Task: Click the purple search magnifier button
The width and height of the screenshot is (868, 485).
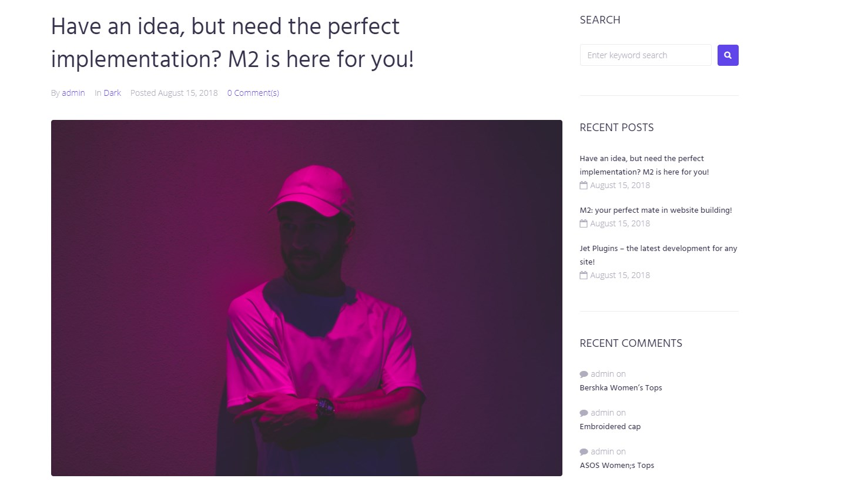Action: (x=728, y=55)
